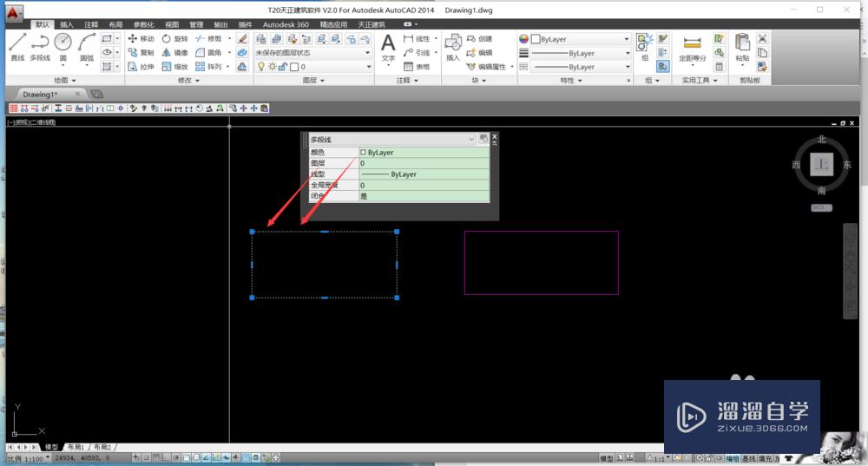Select the 多段线 (Polyline) tool

tap(40, 47)
